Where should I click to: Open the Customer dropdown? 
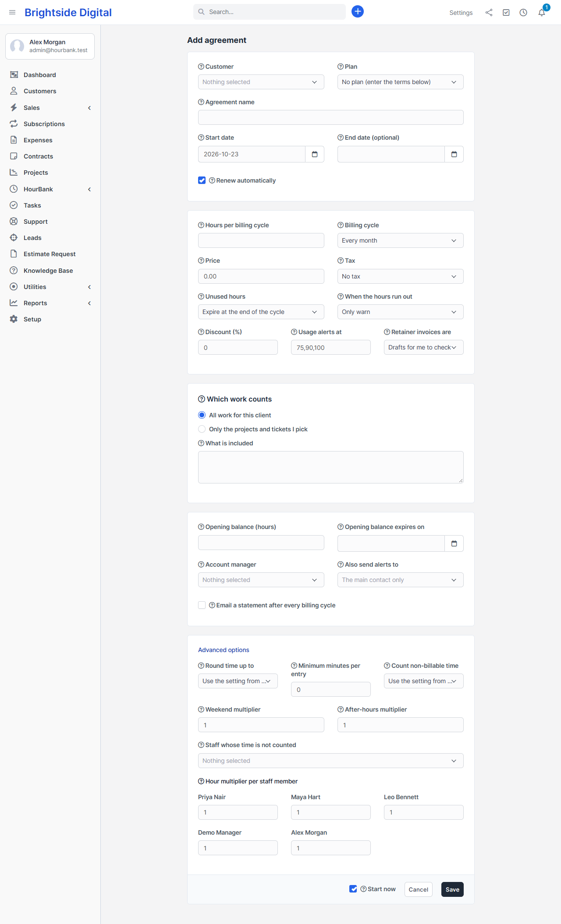261,82
